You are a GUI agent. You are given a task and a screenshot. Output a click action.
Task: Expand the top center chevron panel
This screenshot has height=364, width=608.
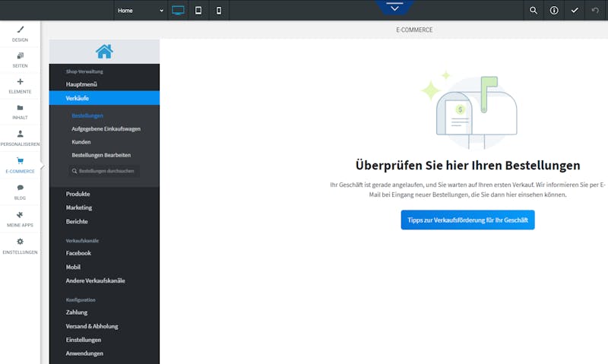[394, 8]
